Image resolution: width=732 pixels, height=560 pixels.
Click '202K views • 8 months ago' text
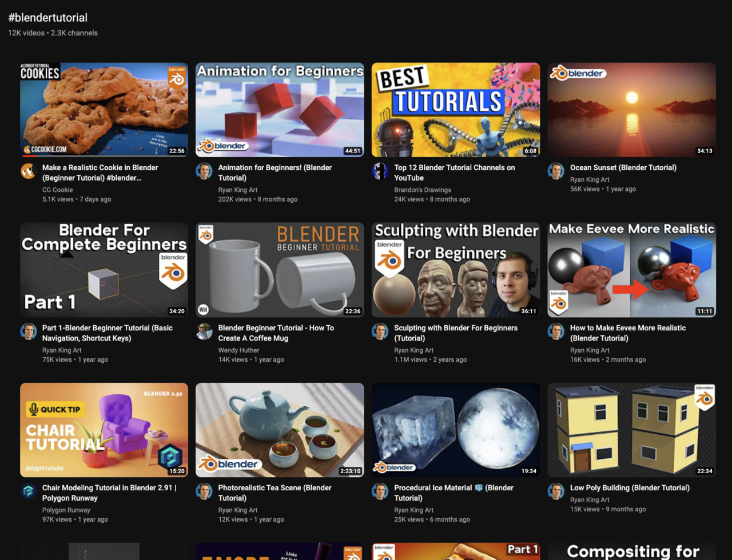pos(258,199)
